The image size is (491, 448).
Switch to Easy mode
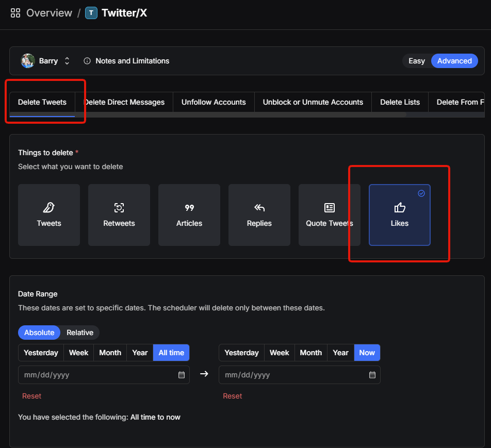click(x=417, y=61)
